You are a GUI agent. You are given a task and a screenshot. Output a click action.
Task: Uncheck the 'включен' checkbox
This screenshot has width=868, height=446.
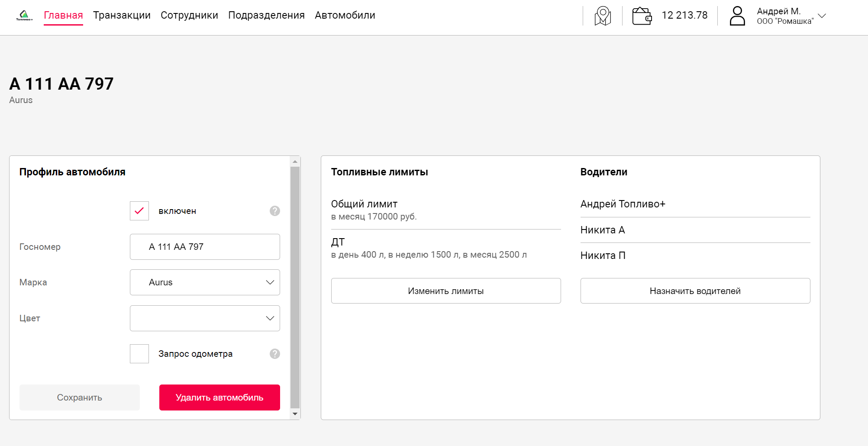tap(139, 211)
